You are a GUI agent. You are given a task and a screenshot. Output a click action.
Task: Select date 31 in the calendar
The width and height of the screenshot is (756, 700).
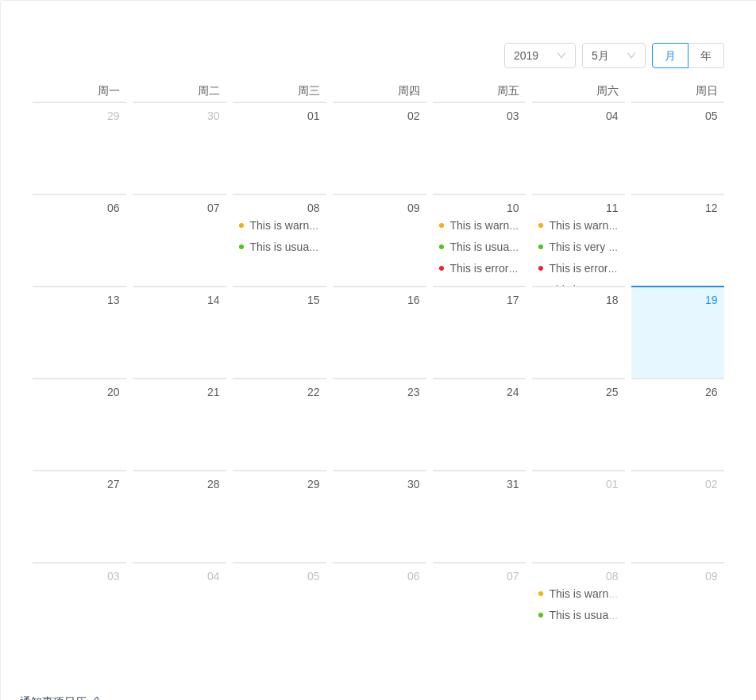479,516
